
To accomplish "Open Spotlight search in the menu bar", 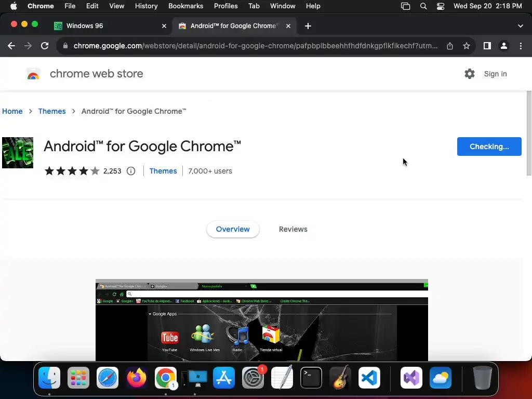I will pos(423,6).
